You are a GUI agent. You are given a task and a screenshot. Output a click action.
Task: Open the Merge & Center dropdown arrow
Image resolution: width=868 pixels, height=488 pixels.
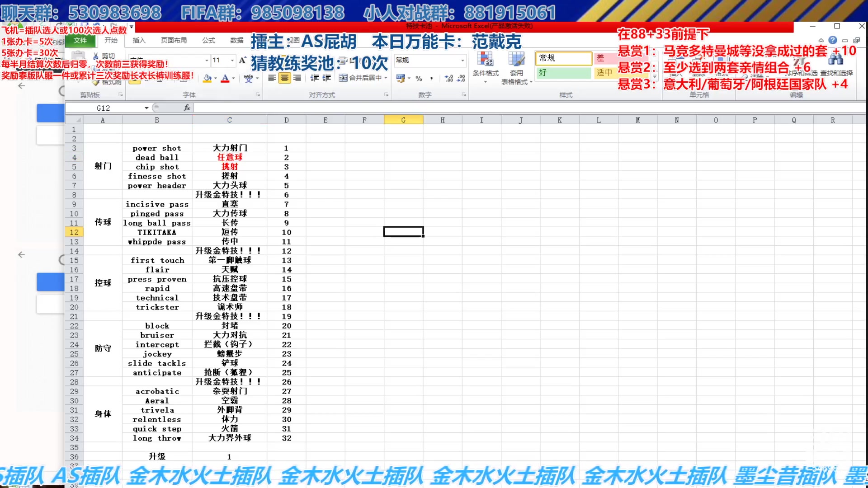pyautogui.click(x=386, y=78)
